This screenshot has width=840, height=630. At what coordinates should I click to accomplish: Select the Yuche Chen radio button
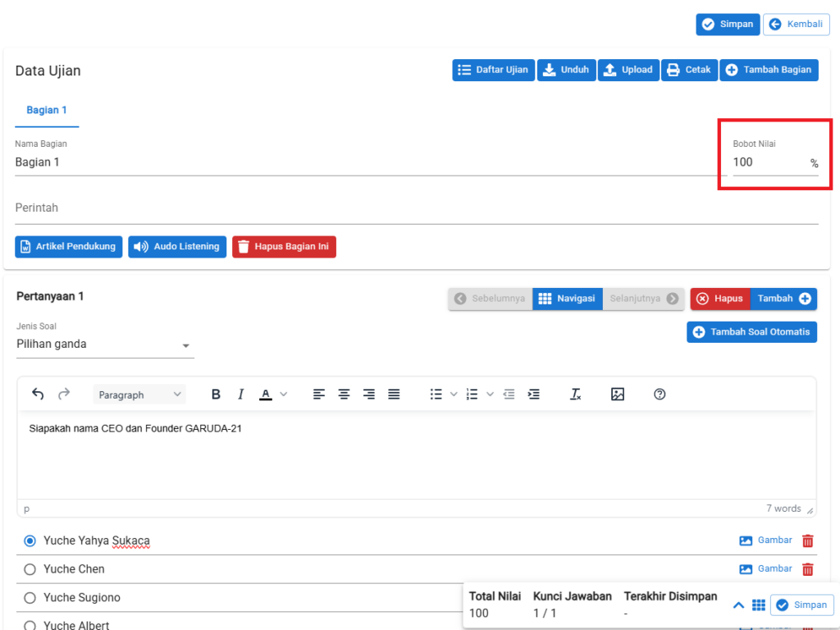(30, 569)
